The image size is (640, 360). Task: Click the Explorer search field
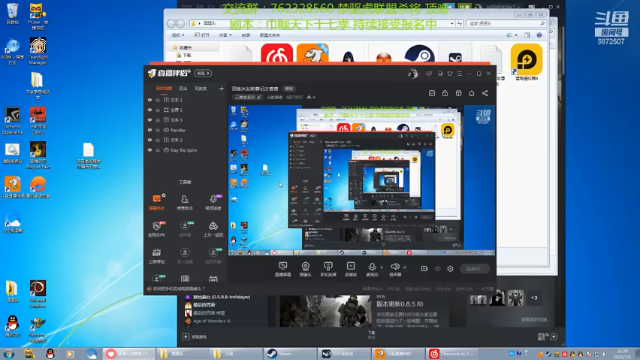[x=506, y=24]
